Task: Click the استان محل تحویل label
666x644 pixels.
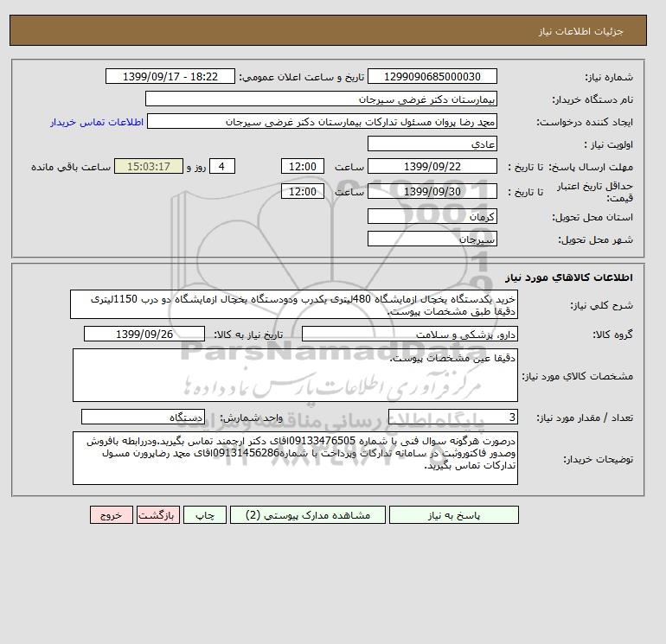Action: (592, 217)
